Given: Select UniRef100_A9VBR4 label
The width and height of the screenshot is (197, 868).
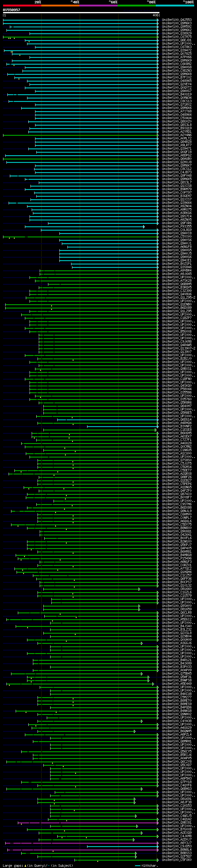Looking at the screenshot, I should click(177, 271).
